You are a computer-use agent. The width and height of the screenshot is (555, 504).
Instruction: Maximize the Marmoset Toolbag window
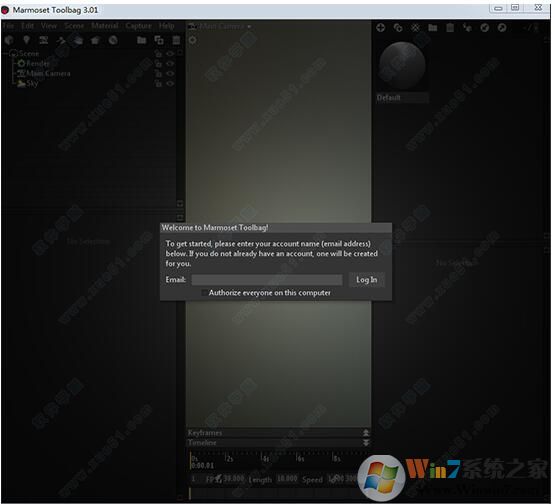[x=515, y=8]
